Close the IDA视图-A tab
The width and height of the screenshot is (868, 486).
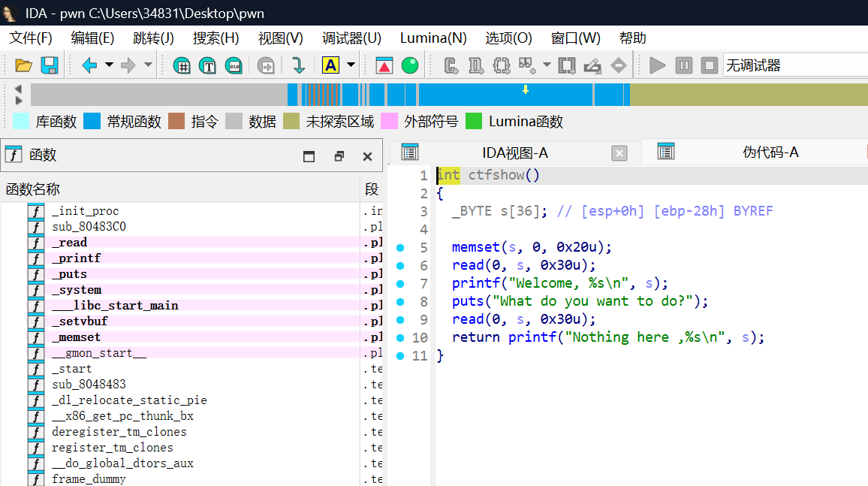click(x=619, y=153)
